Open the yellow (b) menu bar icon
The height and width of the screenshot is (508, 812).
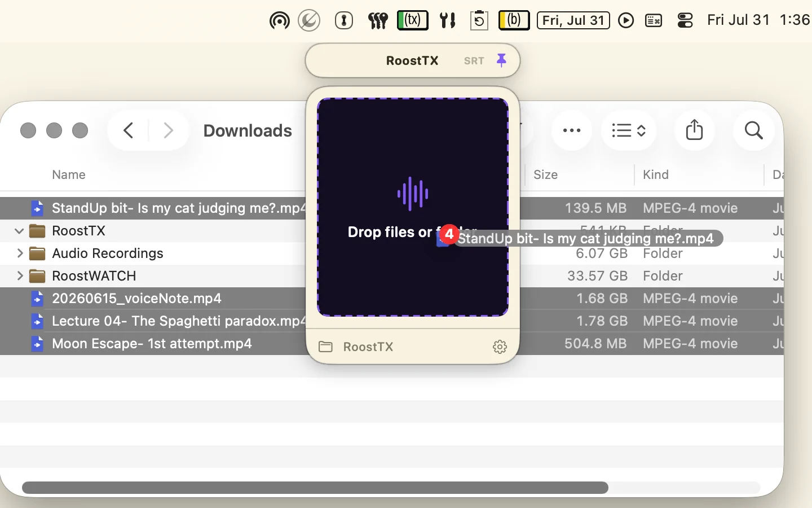[x=514, y=21]
